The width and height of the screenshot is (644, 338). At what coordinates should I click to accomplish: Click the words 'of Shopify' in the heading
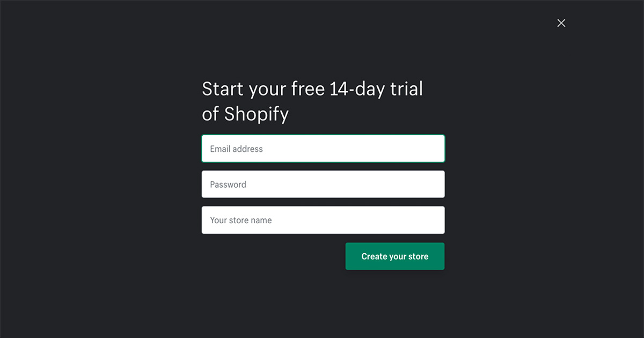[x=245, y=114]
